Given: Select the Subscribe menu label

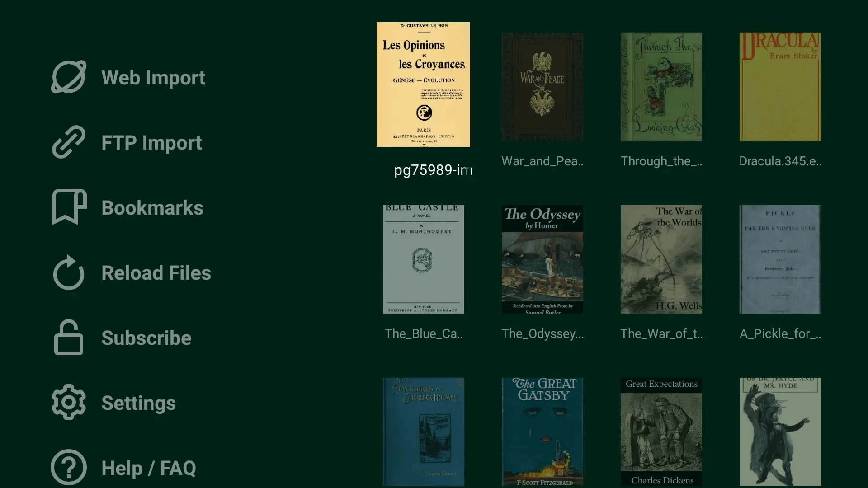Looking at the screenshot, I should click(x=146, y=338).
